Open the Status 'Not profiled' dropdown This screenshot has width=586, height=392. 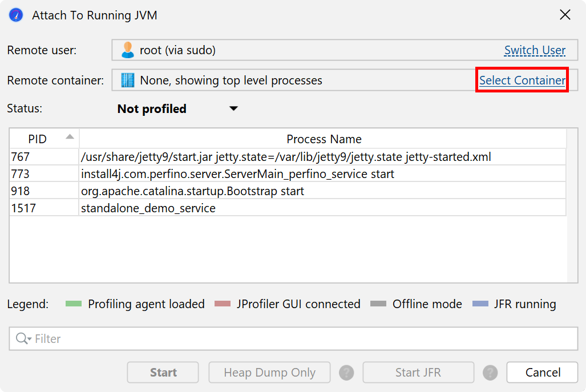pos(233,109)
